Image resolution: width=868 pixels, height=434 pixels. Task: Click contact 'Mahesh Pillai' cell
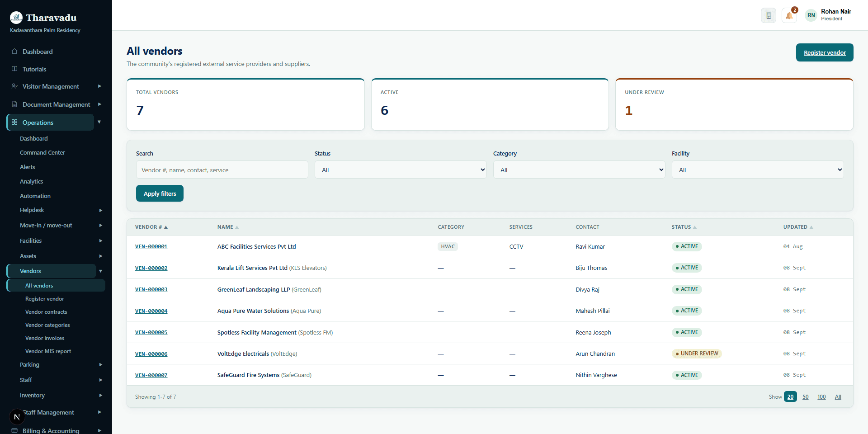pos(593,311)
